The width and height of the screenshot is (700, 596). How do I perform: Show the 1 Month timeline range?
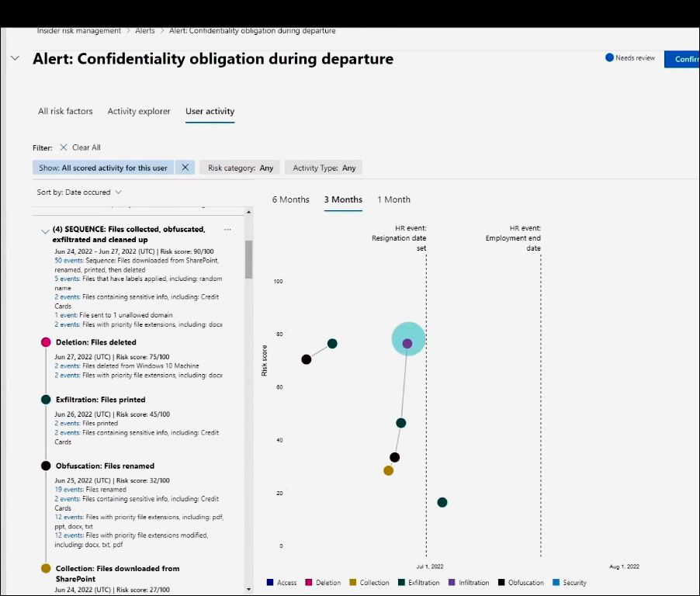(x=393, y=199)
